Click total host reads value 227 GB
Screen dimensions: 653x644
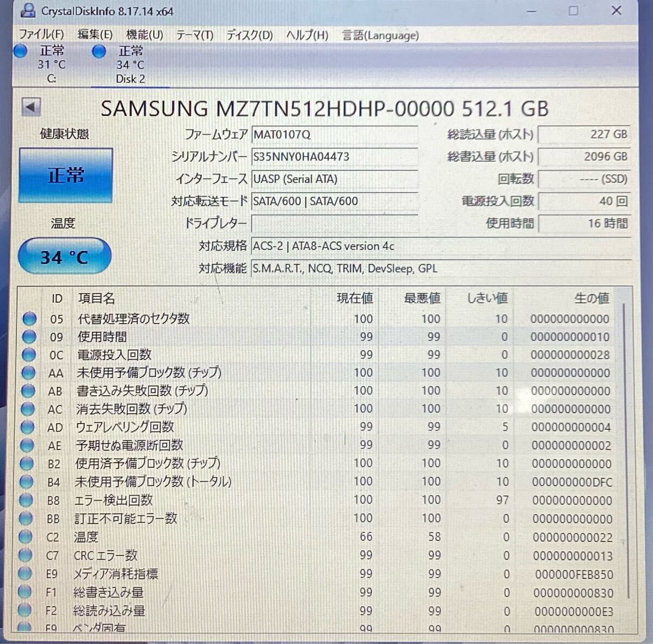coord(584,134)
